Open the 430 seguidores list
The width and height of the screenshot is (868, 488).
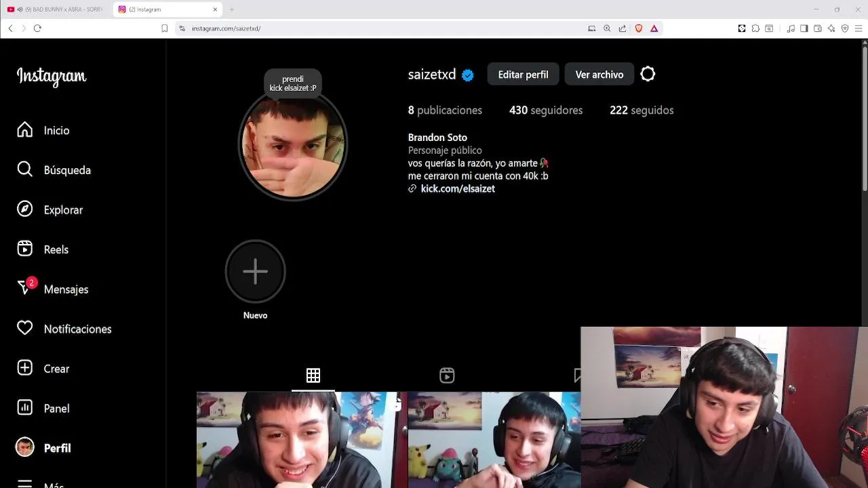[x=546, y=110]
